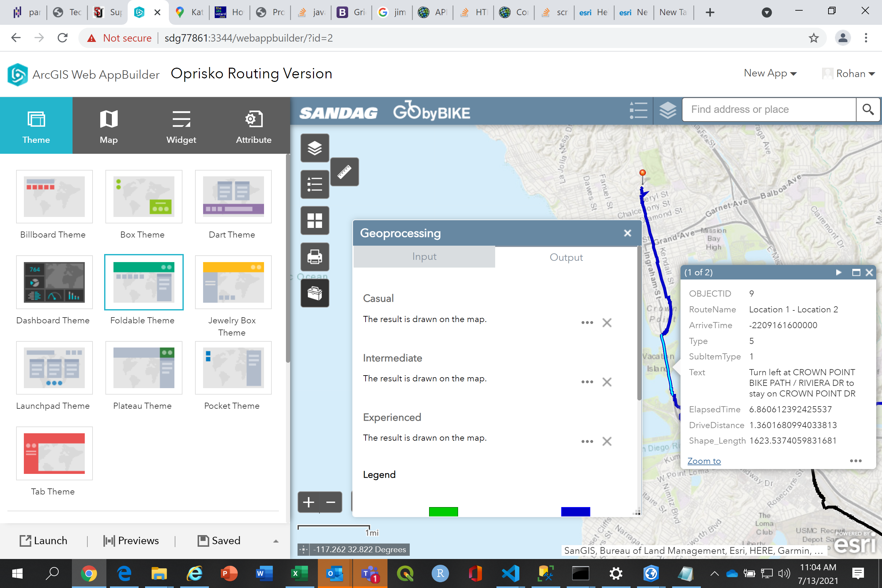This screenshot has height=588, width=882.
Task: Switch to the Geoprocessing Input tab
Action: 424,257
